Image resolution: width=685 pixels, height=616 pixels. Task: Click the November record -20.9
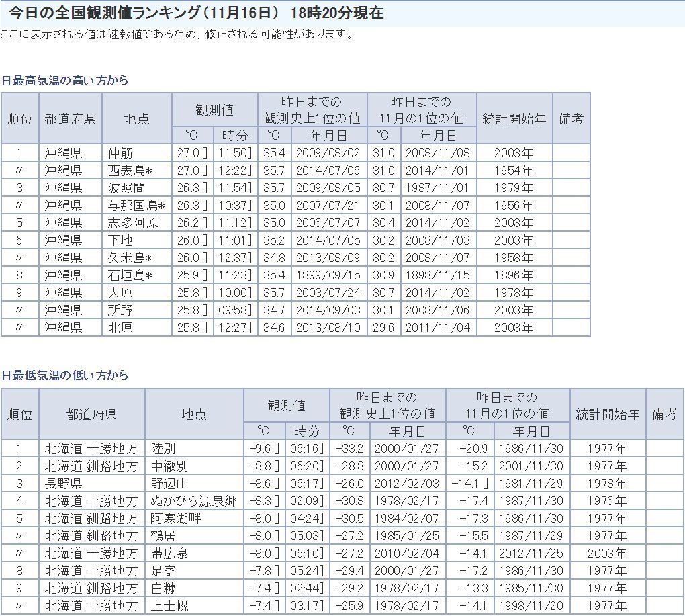point(473,449)
